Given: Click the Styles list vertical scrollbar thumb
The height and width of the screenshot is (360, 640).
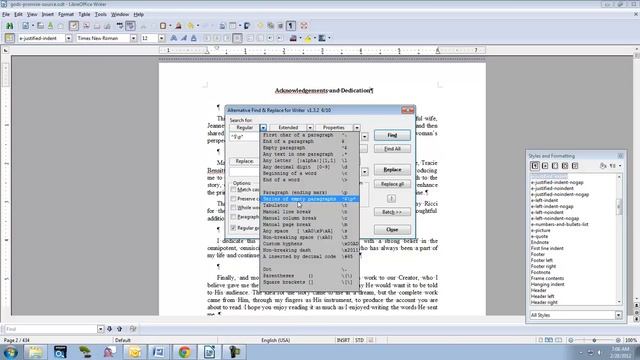Looking at the screenshot, I should point(619,206).
